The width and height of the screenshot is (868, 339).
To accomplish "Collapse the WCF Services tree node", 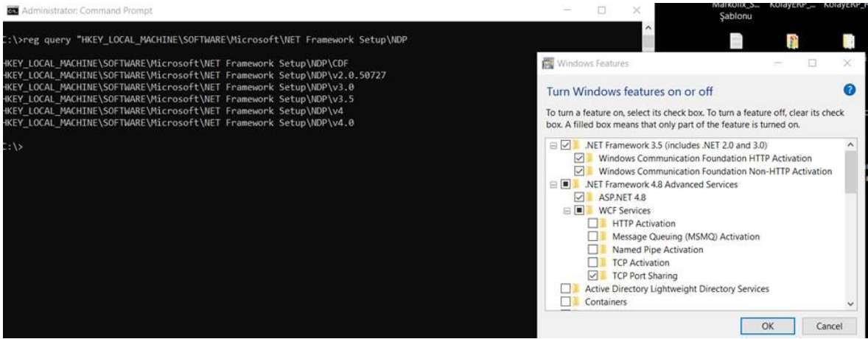I will coord(567,211).
